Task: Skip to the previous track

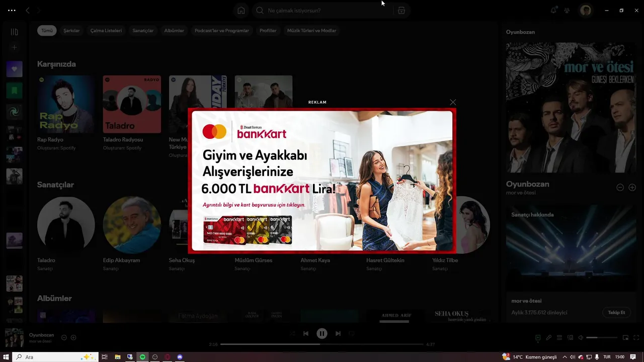Action: [x=305, y=333]
